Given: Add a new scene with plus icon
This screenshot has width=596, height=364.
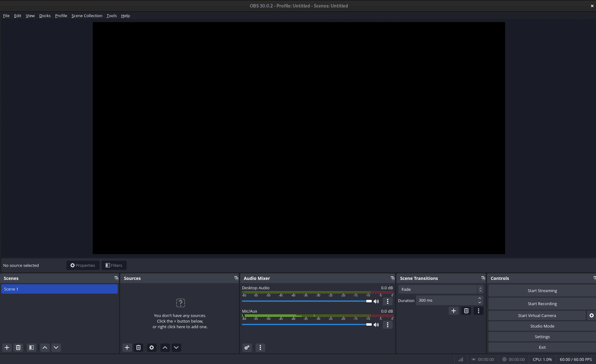Looking at the screenshot, I should pyautogui.click(x=7, y=347).
